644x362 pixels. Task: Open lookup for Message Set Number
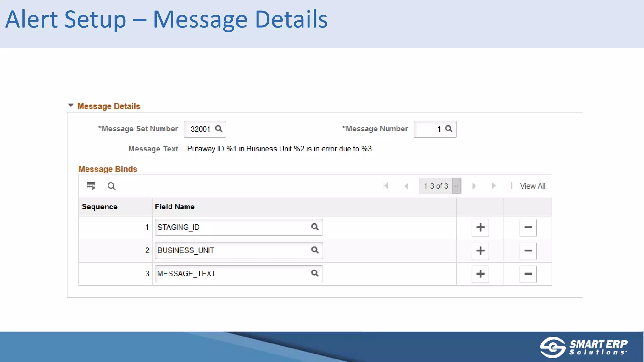219,129
